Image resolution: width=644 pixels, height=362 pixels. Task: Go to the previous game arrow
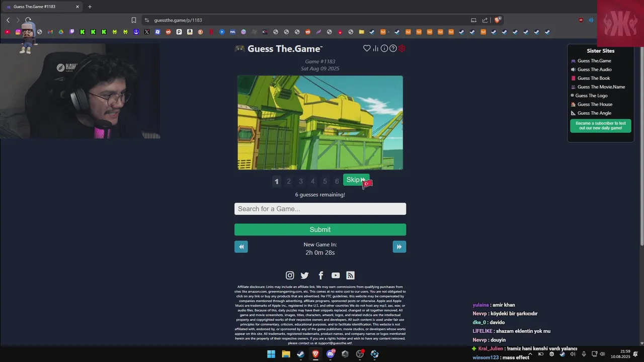[241, 246]
